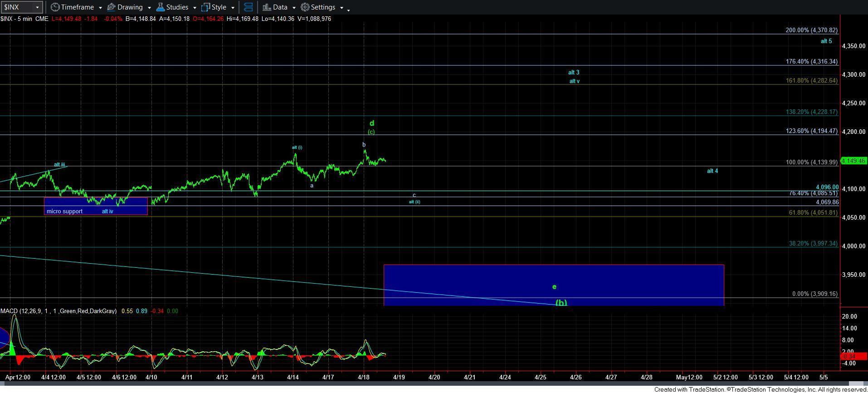
Task: Click the '4,350.00' price axis label
Action: point(853,46)
